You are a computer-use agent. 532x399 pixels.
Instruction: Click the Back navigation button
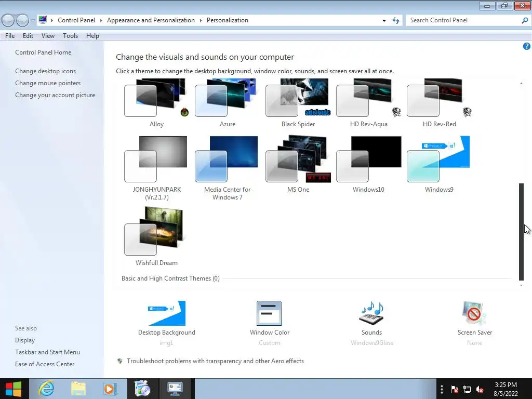point(8,20)
